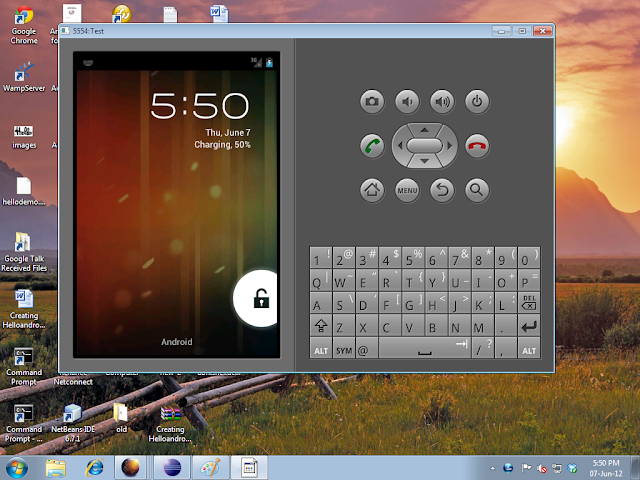Show hidden system tray icons
Image resolution: width=640 pixels, height=480 pixels.
pos(493,468)
